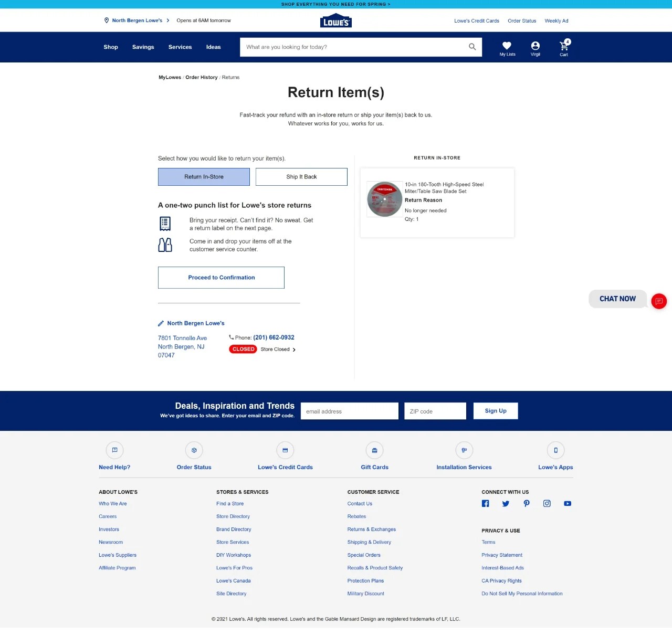Open the Weekly Ad link

(x=556, y=20)
